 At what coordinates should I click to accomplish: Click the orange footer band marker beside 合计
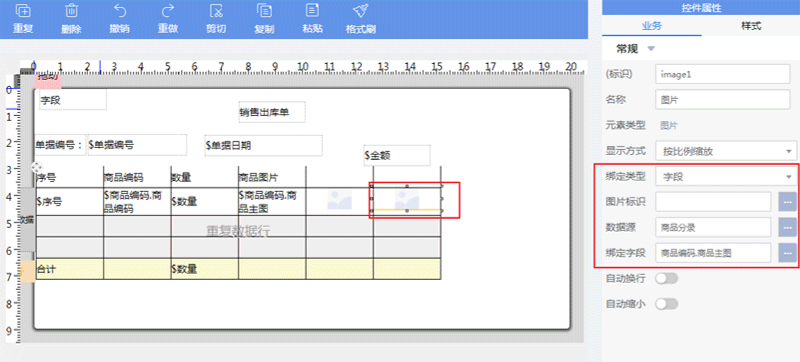(x=27, y=272)
